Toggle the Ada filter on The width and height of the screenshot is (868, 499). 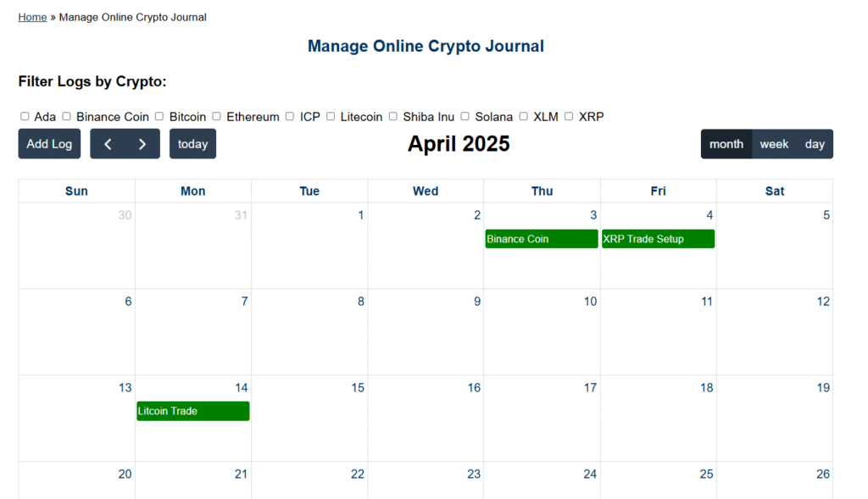coord(25,116)
